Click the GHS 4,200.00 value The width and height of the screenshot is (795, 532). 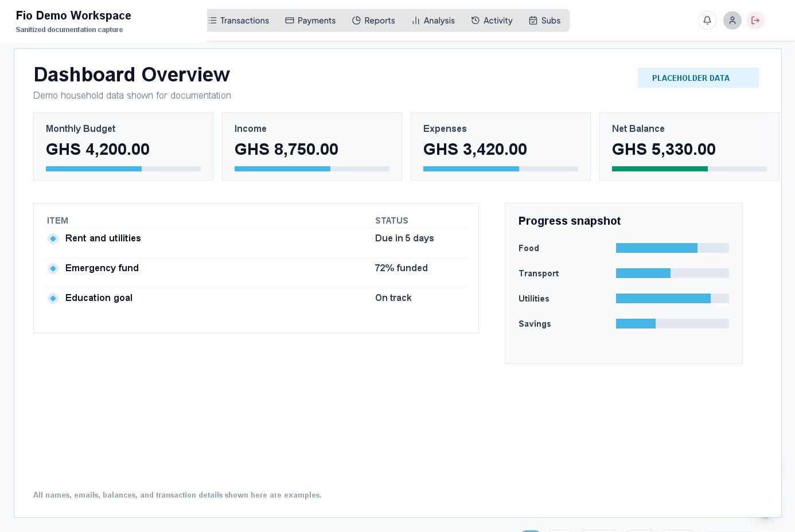98,149
